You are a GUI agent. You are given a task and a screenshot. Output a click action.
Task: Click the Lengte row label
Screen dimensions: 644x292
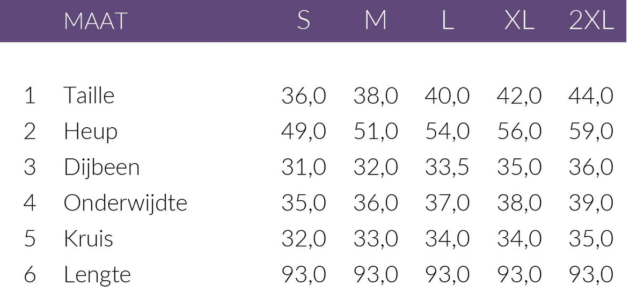pyautogui.click(x=97, y=275)
